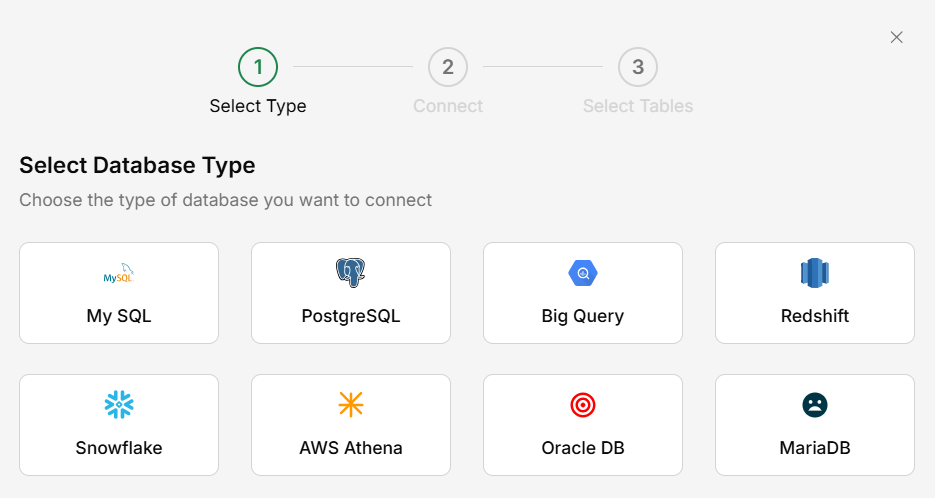
Task: Pick the Oracle DB label text
Action: pos(583,448)
